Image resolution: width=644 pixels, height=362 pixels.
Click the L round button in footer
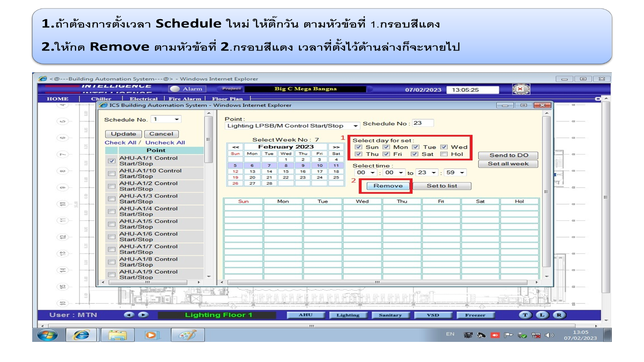[542, 315]
